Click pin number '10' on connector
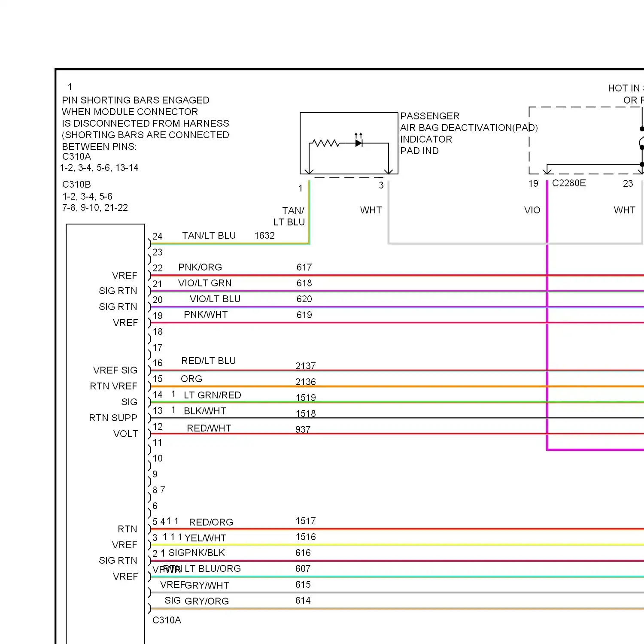This screenshot has height=644, width=644. pyautogui.click(x=158, y=459)
